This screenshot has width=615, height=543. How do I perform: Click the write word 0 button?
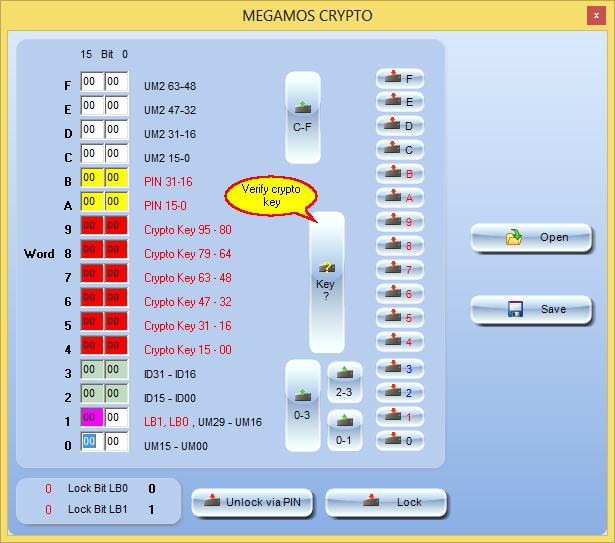coord(400,441)
